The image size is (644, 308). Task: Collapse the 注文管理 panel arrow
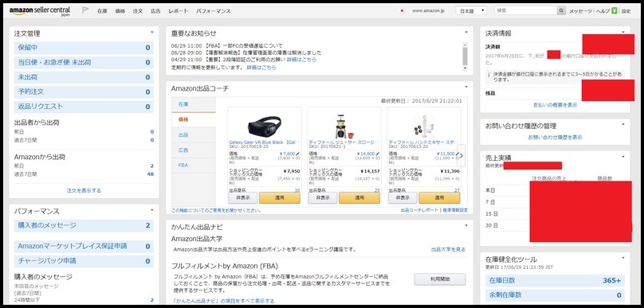click(151, 32)
